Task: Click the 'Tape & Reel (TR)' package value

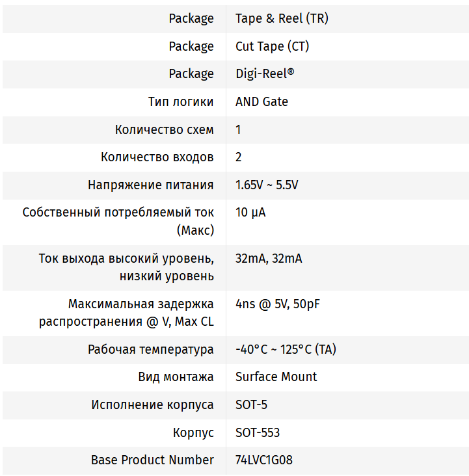Action: pyautogui.click(x=282, y=19)
